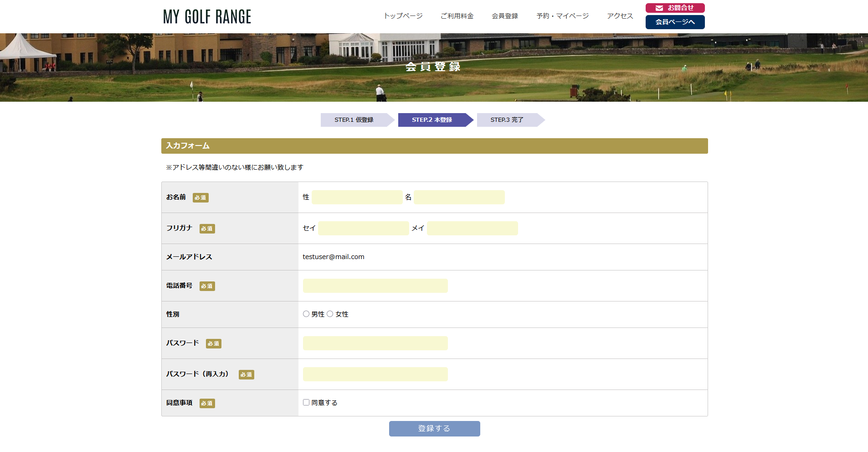Image resolution: width=868 pixels, height=452 pixels.
Task: Select the 女性 radio button
Action: [330, 314]
